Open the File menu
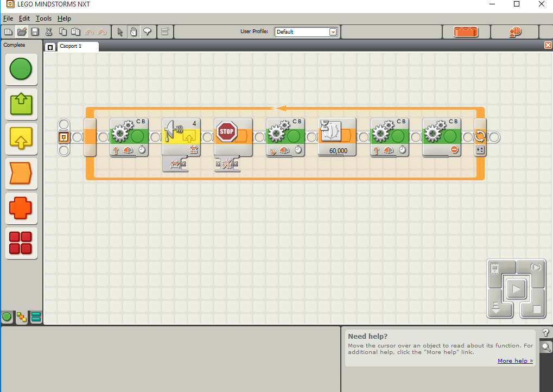553x392 pixels. pos(8,18)
